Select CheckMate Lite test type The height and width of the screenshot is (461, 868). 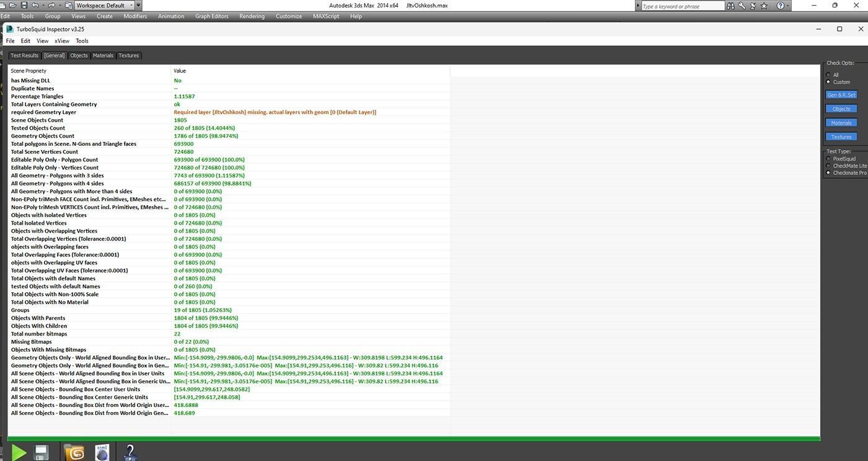(828, 166)
